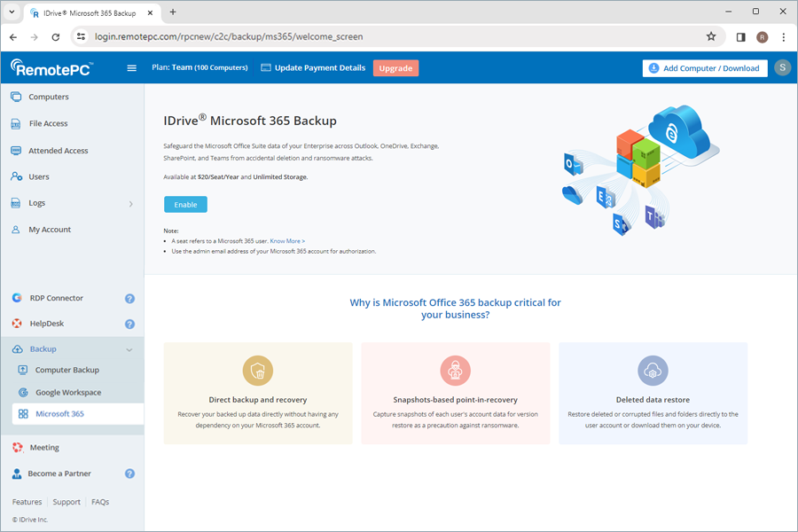Click the Become a Partner icon
Viewport: 798px width, 532px height.
(x=17, y=473)
